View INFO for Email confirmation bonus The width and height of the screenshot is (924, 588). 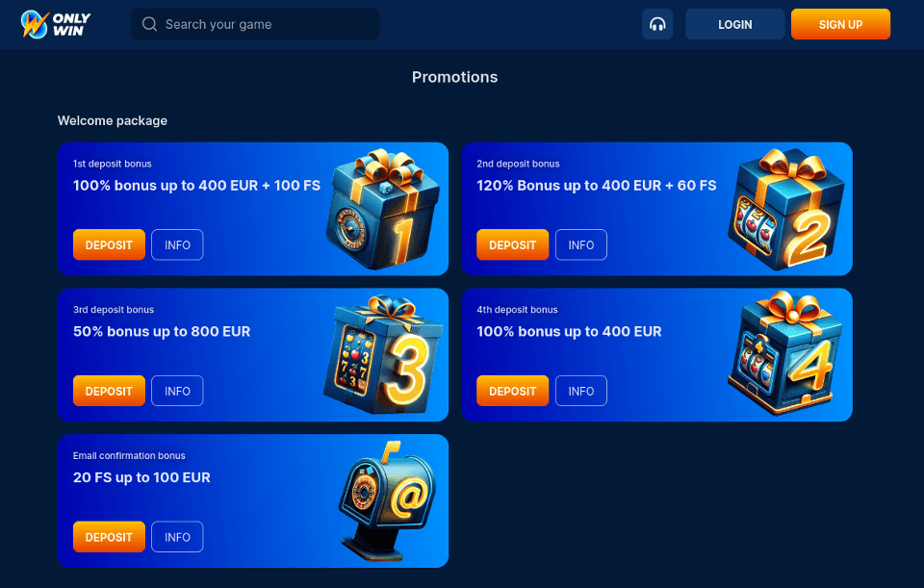pyautogui.click(x=177, y=537)
